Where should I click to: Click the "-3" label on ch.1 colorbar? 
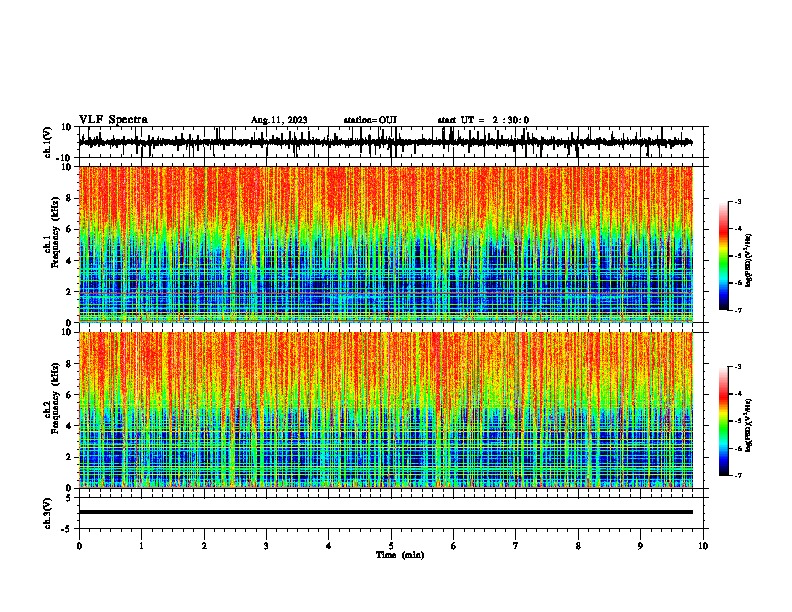pyautogui.click(x=737, y=201)
